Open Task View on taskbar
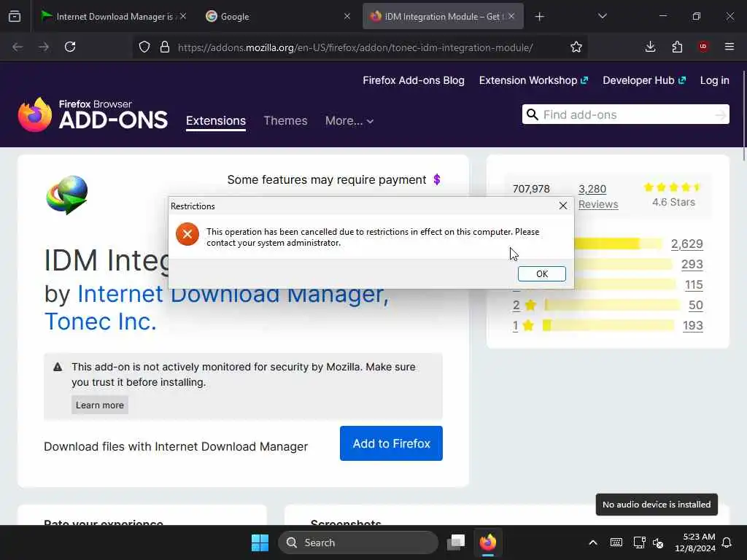This screenshot has width=747, height=560. click(x=456, y=542)
